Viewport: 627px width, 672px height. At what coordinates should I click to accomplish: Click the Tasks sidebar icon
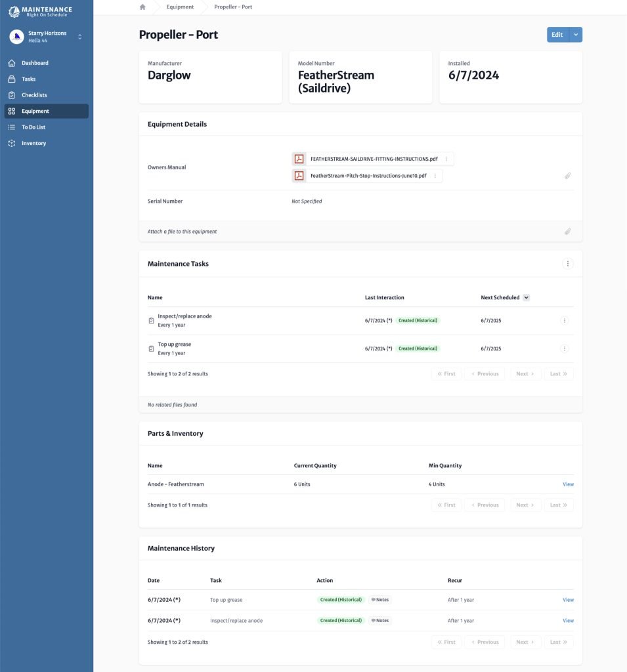click(12, 79)
